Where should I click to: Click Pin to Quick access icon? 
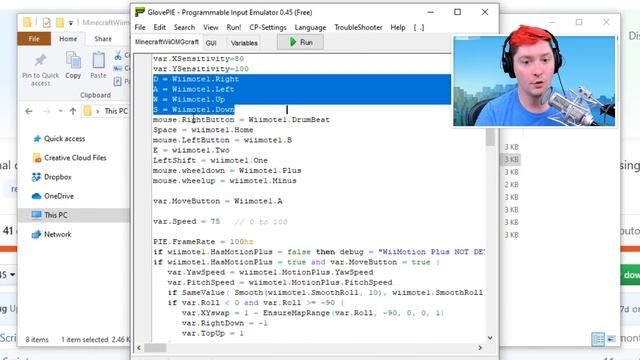40,61
